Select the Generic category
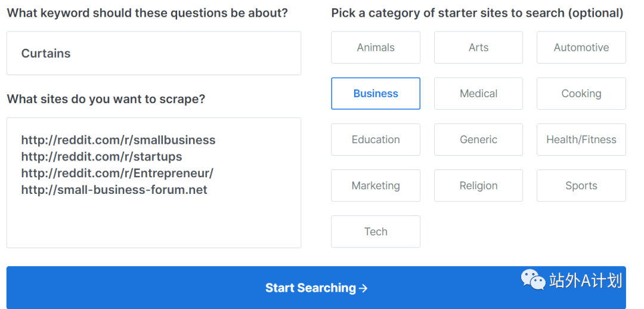Viewport: 644px width, 309px height. click(478, 140)
